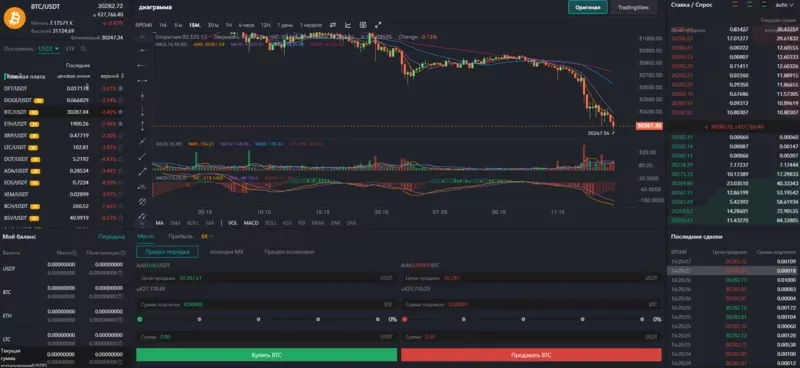800x368 pixels.
Task: Focus the sell amount Сумма подписки field
Action: tap(531, 304)
